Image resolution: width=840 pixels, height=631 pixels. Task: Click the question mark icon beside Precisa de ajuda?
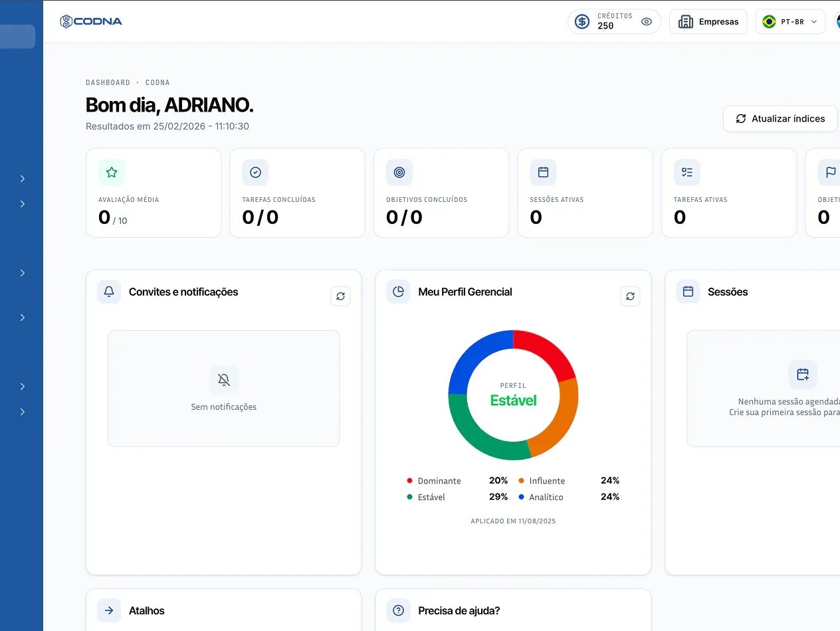click(x=398, y=610)
